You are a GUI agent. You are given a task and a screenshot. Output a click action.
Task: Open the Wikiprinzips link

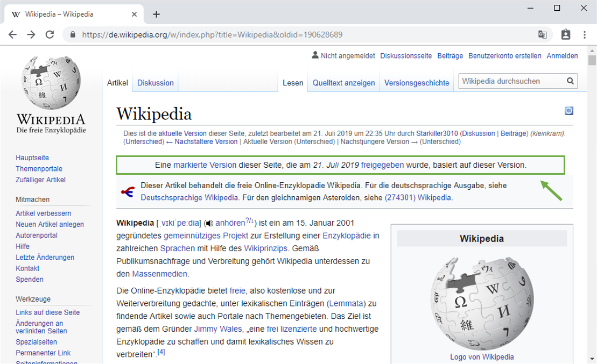pos(265,248)
